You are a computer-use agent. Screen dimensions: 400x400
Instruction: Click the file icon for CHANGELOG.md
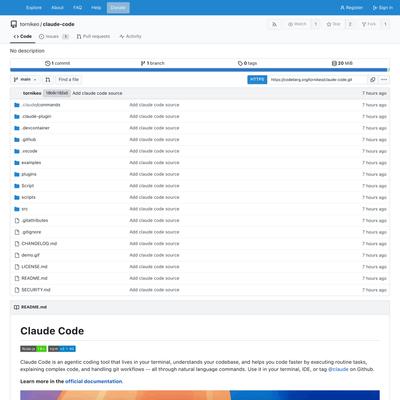[x=17, y=244]
